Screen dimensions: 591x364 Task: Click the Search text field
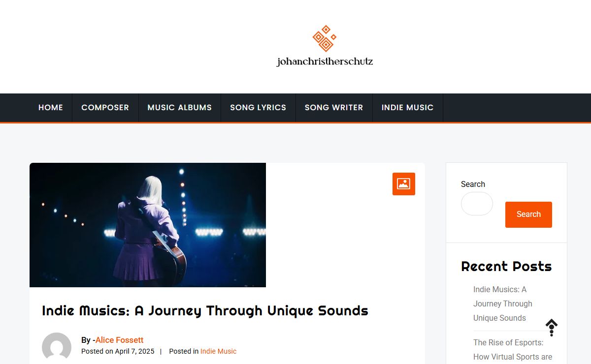tap(477, 204)
